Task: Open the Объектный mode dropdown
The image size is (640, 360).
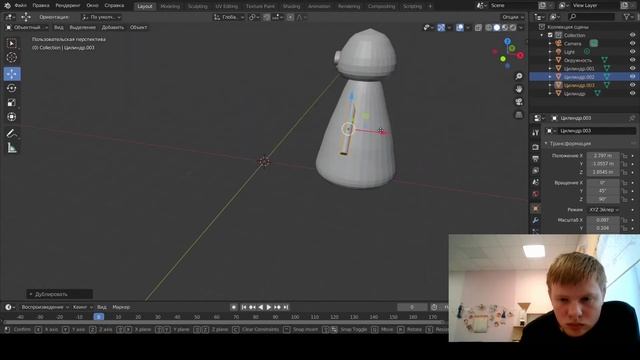Action: (27, 27)
